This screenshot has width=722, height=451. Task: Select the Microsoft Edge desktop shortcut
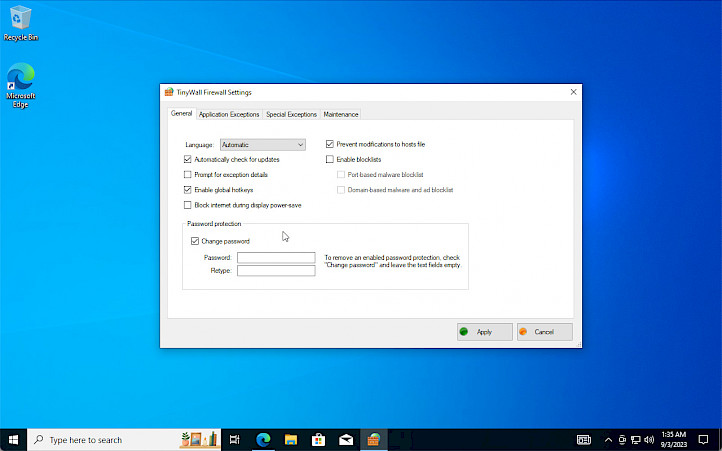click(20, 85)
